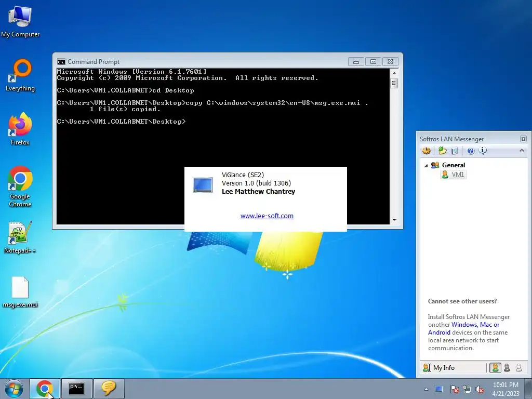
Task: Minimize the Command Prompt window
Action: click(x=356, y=62)
